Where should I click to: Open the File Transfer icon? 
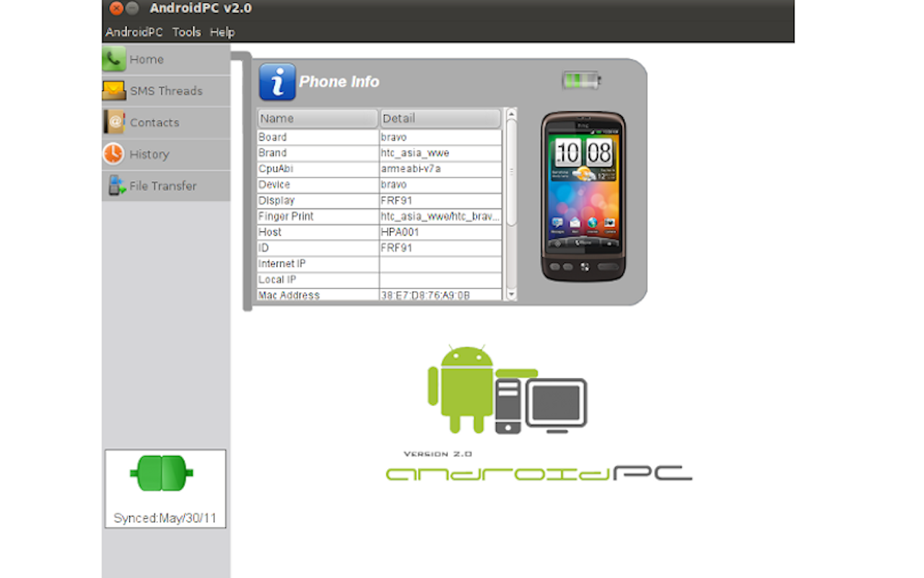point(117,185)
